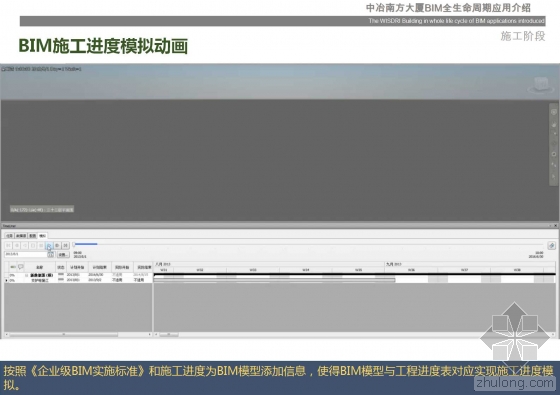Click the ViewCube in the 3D viewport

(x=541, y=85)
